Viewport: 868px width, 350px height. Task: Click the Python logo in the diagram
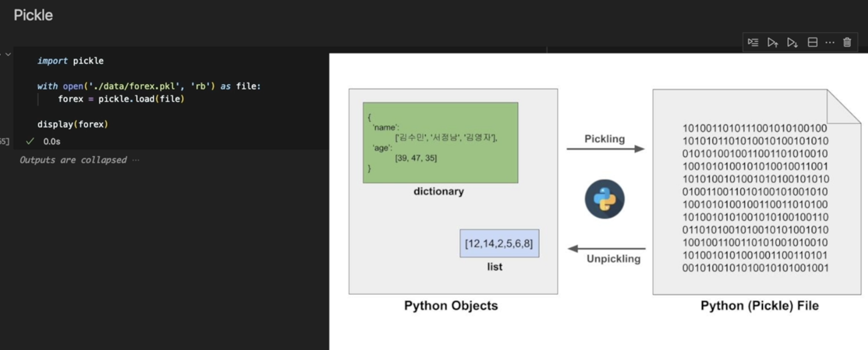(x=604, y=199)
